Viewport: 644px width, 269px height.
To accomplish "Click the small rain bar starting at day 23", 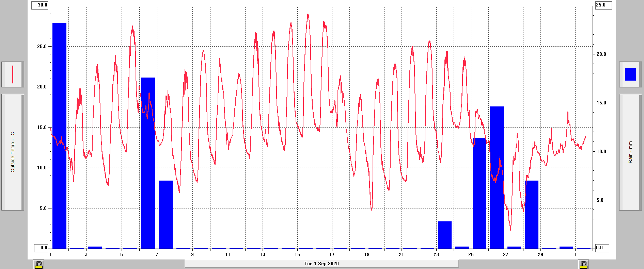I will (444, 235).
